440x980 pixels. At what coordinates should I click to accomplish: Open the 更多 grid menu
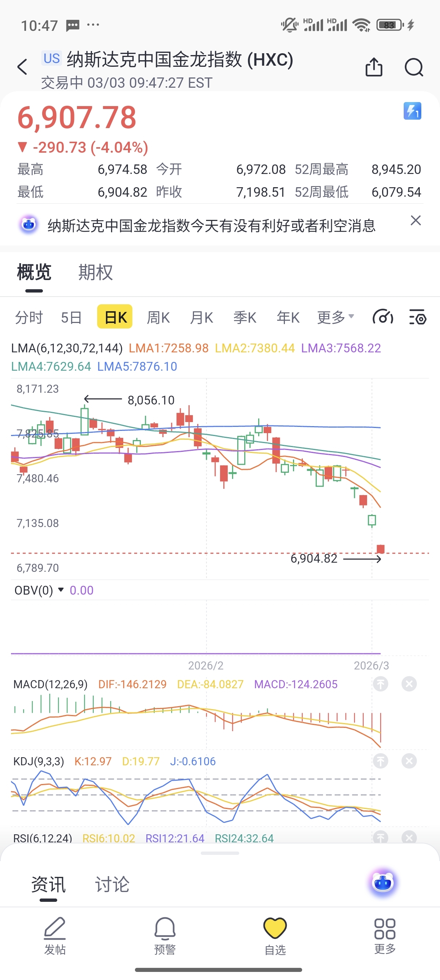coord(385,936)
